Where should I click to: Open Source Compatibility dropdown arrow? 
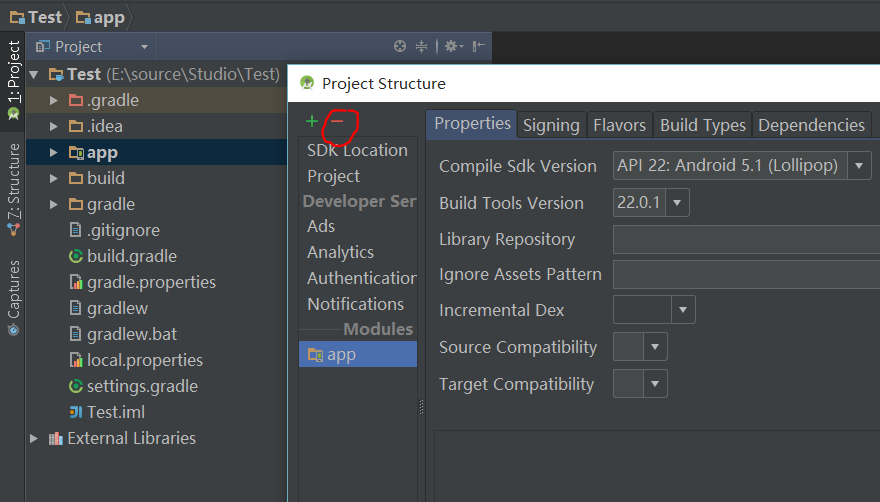point(655,347)
